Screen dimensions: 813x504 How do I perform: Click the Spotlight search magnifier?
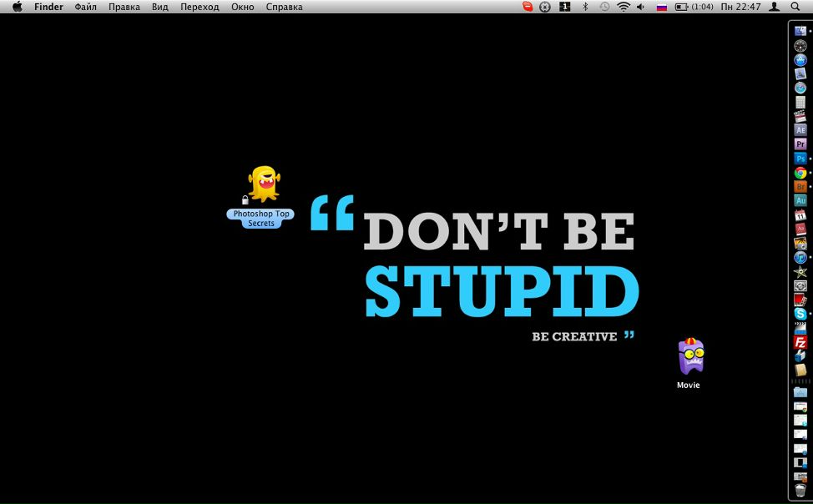point(795,7)
